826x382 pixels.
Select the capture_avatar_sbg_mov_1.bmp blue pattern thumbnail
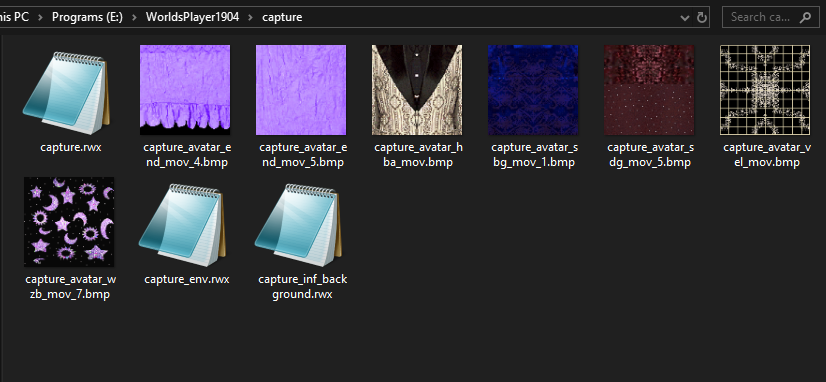click(x=533, y=90)
